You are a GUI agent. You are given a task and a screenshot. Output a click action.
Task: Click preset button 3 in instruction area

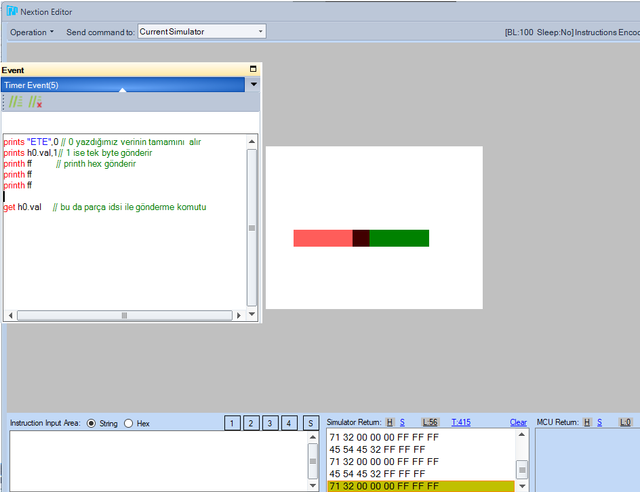click(x=270, y=423)
